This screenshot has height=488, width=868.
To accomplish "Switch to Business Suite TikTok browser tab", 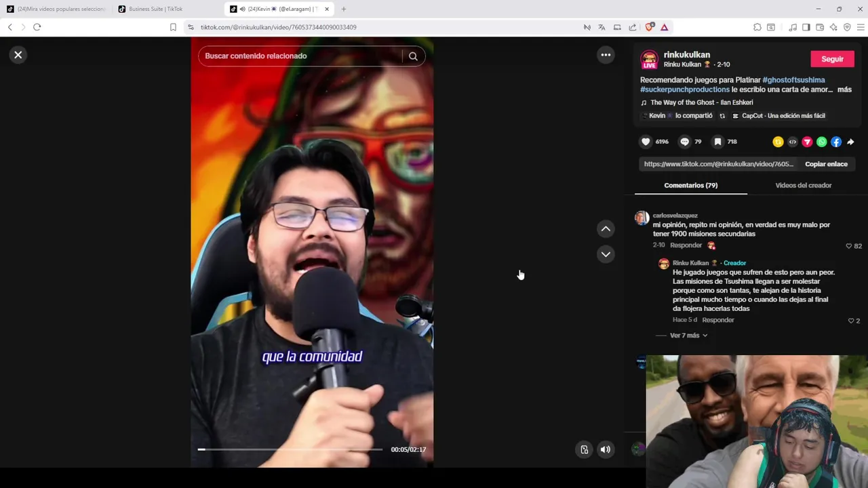I will 167,9.
